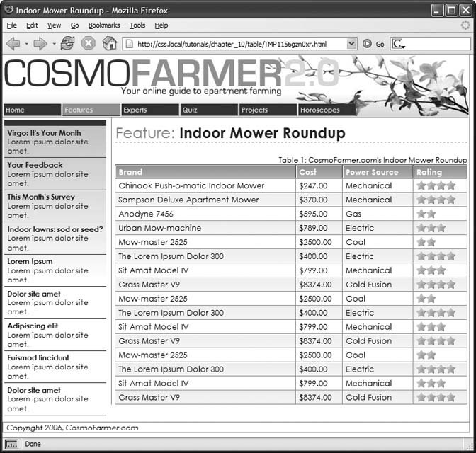The height and width of the screenshot is (453, 476).
Task: Open Virgo: It's Your Month story
Action: 44,133
